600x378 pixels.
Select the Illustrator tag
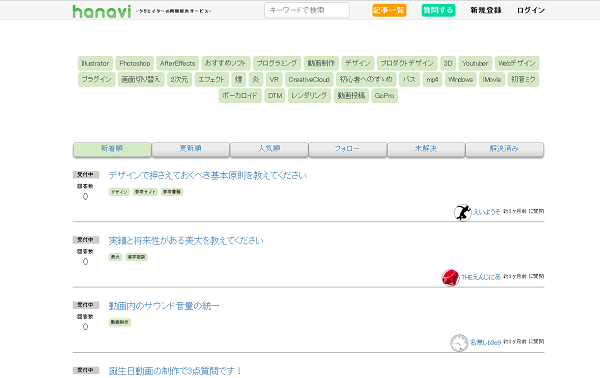click(95, 63)
